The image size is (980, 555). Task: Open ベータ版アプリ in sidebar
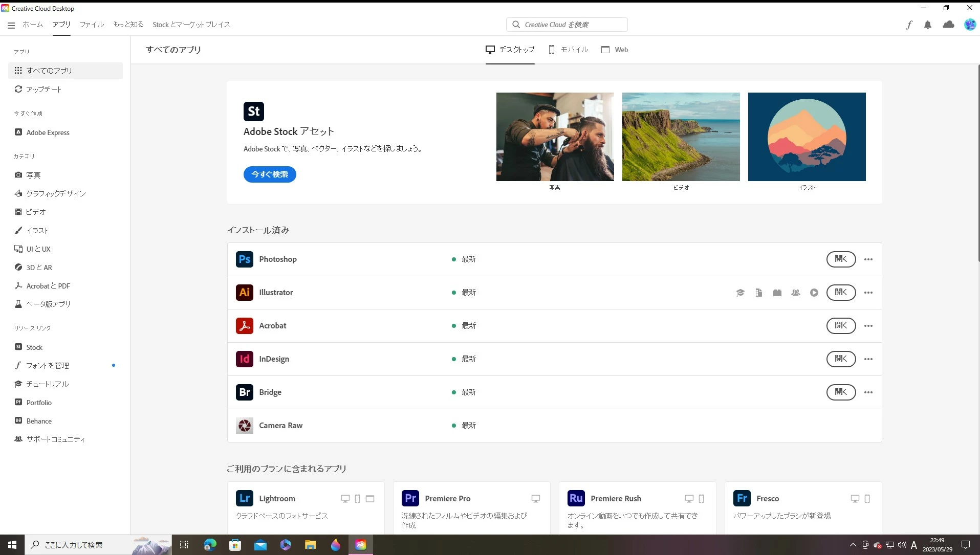(x=66, y=304)
